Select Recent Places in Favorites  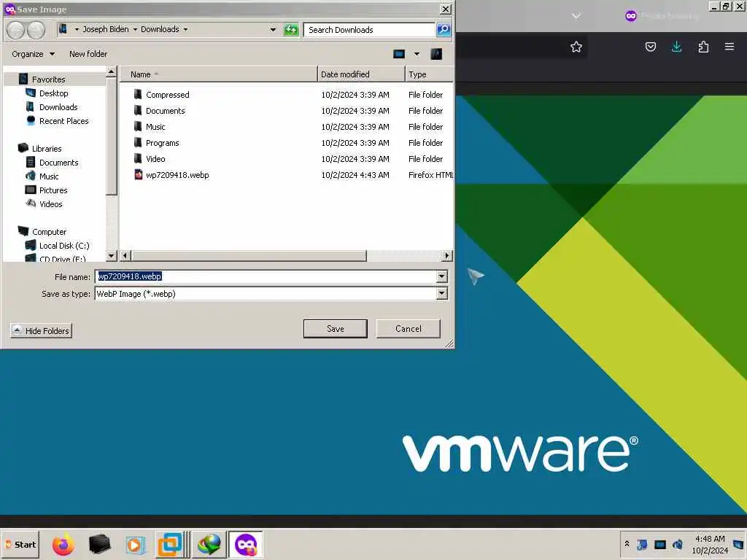coord(64,121)
